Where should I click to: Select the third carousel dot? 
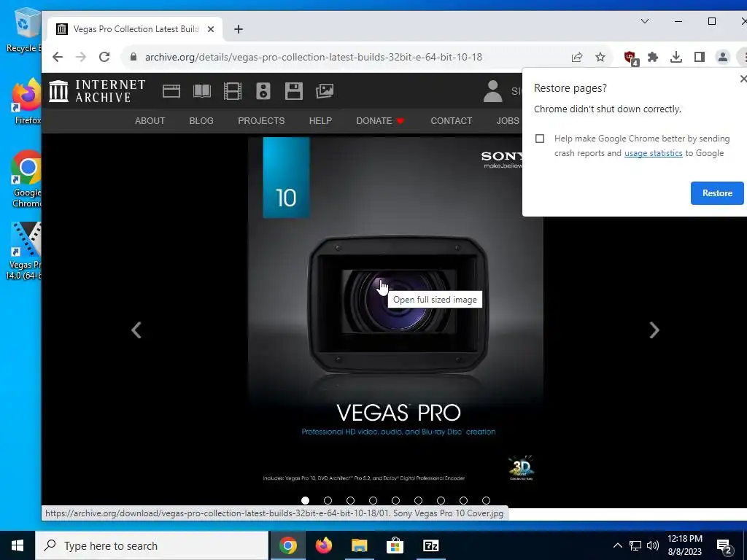pos(351,500)
